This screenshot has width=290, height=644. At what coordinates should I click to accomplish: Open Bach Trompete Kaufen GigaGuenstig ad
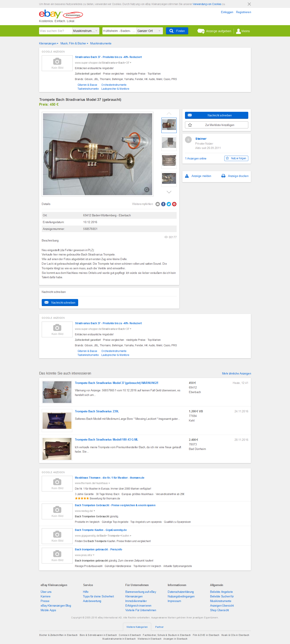(101, 530)
